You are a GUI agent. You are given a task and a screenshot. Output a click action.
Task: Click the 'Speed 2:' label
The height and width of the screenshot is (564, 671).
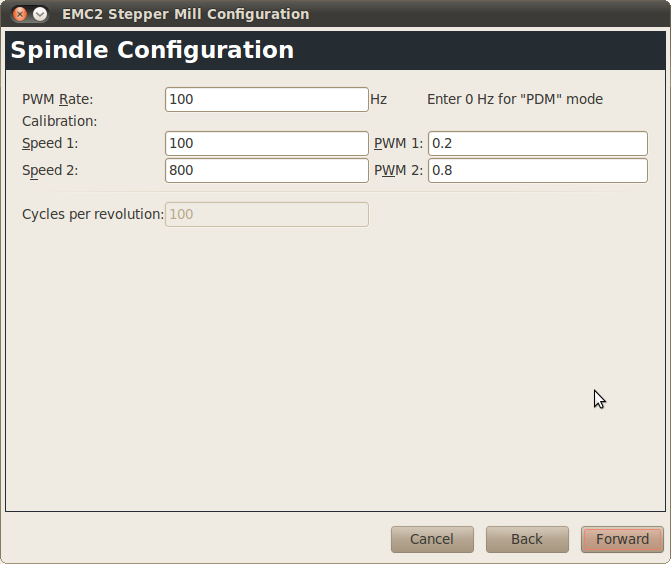50,170
